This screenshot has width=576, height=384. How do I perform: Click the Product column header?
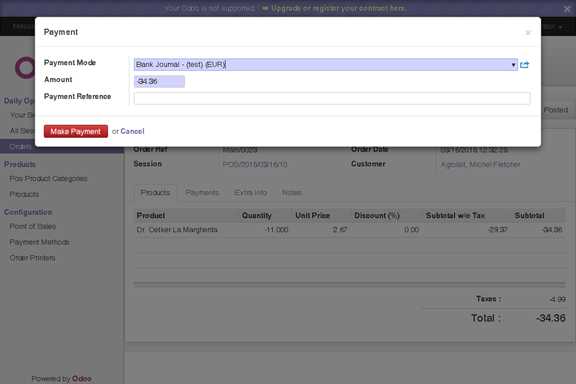pos(151,216)
